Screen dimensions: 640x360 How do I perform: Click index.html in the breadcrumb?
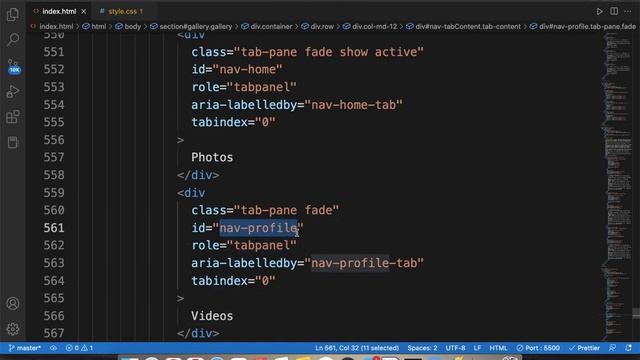click(x=56, y=27)
